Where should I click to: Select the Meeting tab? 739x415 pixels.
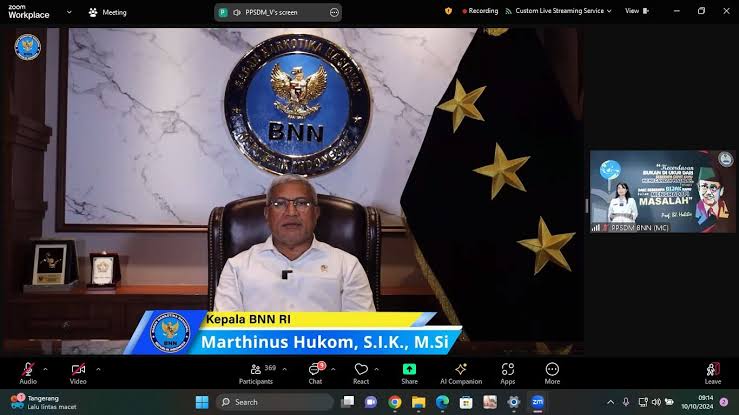click(107, 12)
